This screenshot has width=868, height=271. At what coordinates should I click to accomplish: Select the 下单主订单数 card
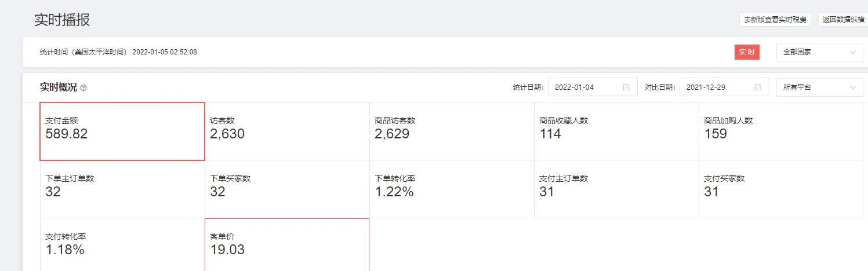tap(122, 189)
